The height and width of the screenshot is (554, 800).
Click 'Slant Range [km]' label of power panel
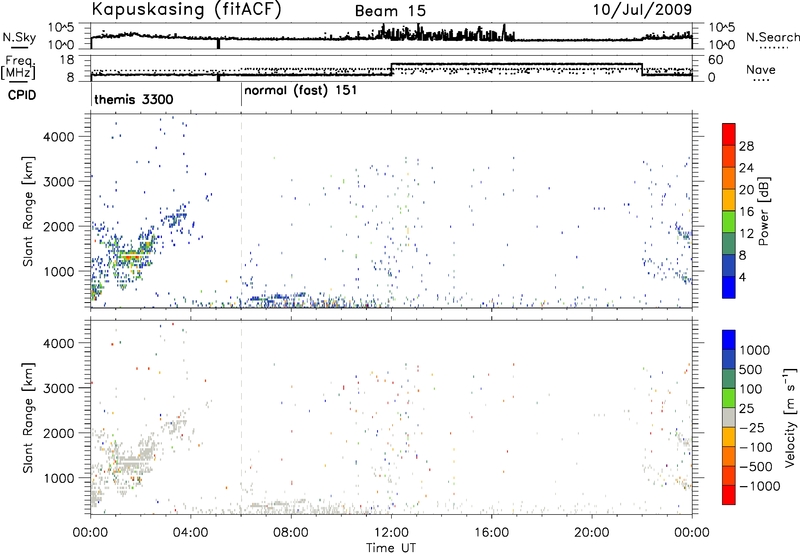tap(29, 211)
